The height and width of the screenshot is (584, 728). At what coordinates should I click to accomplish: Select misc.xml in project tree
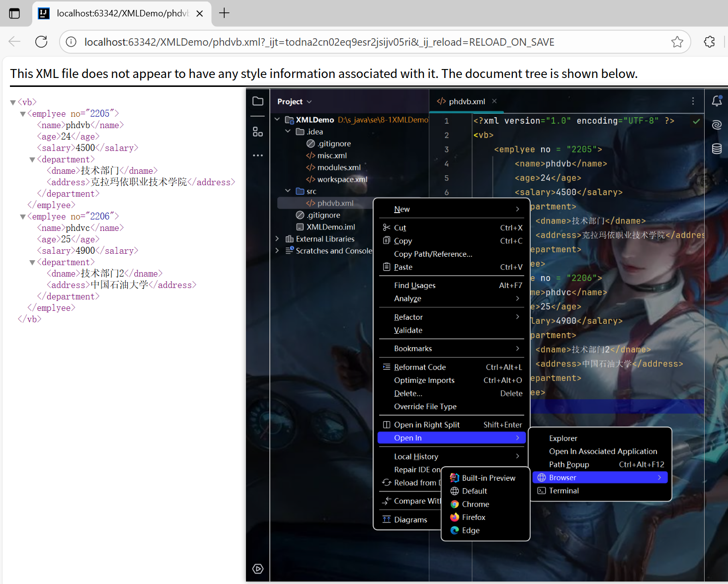coord(326,155)
